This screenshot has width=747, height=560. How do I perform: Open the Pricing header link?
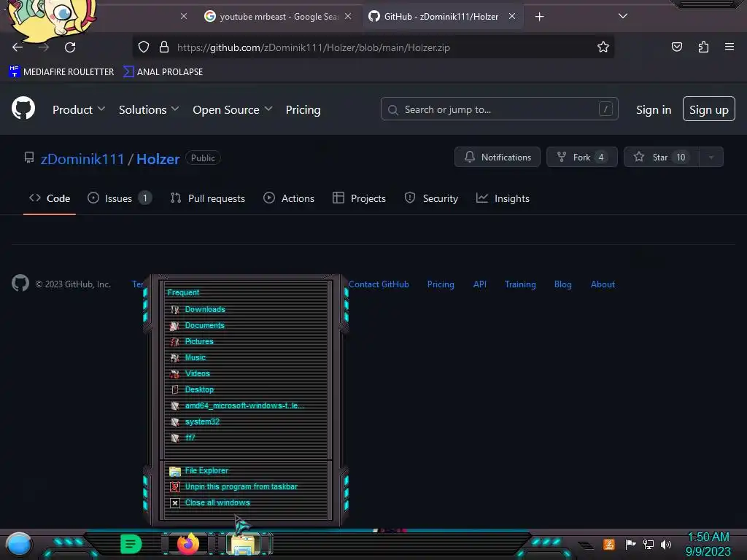click(303, 109)
